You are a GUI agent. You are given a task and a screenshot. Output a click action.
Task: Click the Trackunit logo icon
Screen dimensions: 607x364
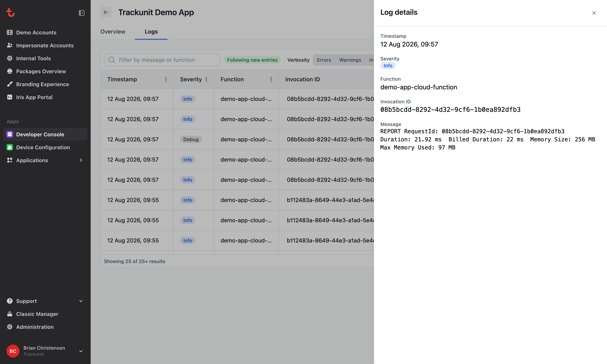10,13
